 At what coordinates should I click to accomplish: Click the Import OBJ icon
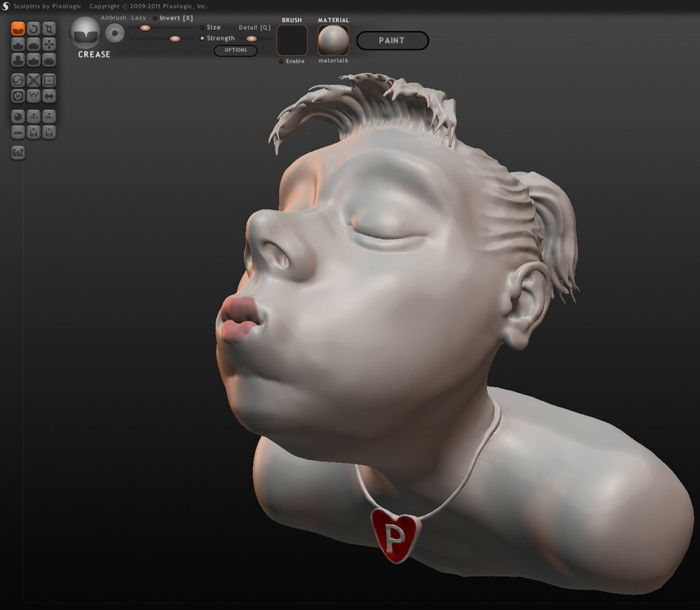(x=33, y=117)
